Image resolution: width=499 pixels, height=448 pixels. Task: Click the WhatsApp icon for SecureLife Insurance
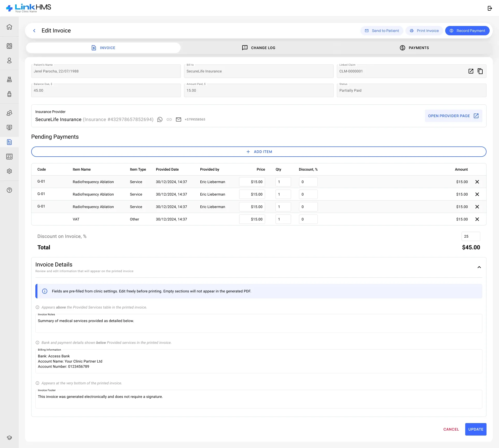coord(160,119)
